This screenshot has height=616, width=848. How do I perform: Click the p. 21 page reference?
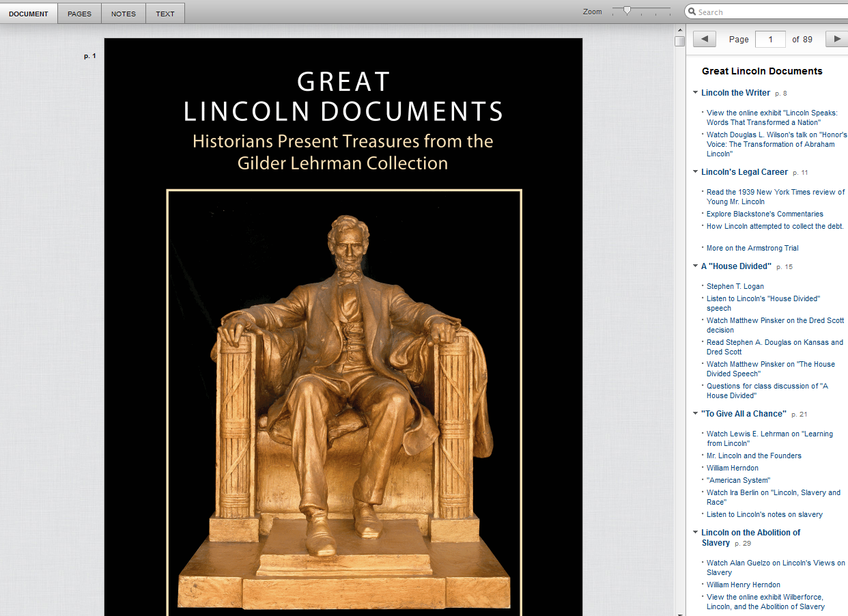pos(800,415)
